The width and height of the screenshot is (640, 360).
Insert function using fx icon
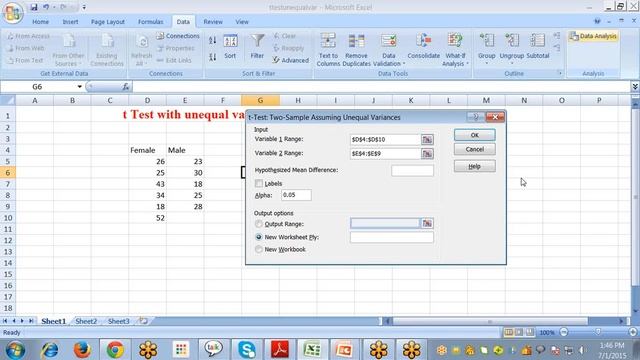[x=126, y=87]
